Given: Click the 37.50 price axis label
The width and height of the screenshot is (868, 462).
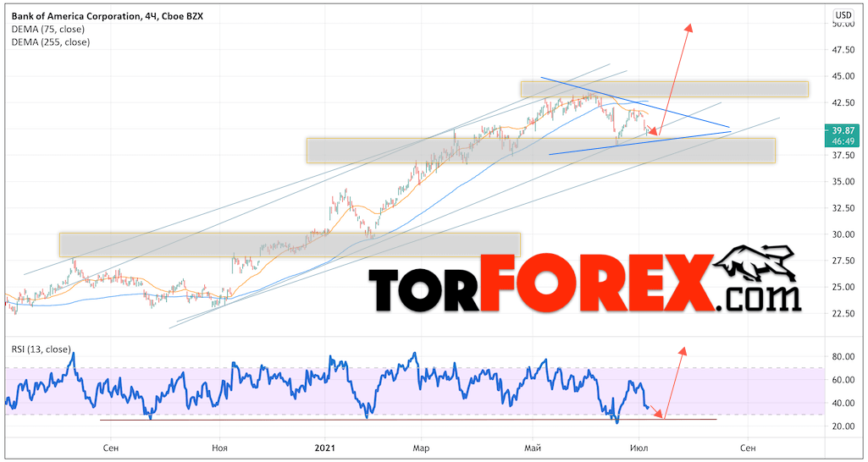Looking at the screenshot, I should pos(843,156).
